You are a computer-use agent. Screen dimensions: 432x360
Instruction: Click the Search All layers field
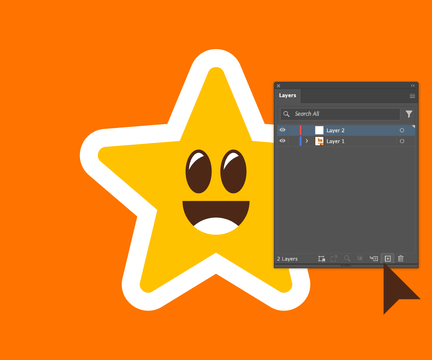340,114
